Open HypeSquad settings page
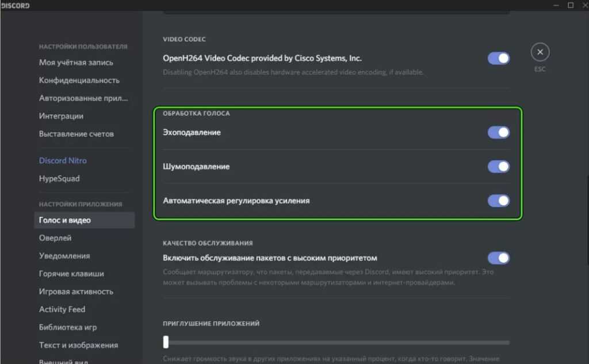Screen dimensions: 589x364 (x=59, y=178)
